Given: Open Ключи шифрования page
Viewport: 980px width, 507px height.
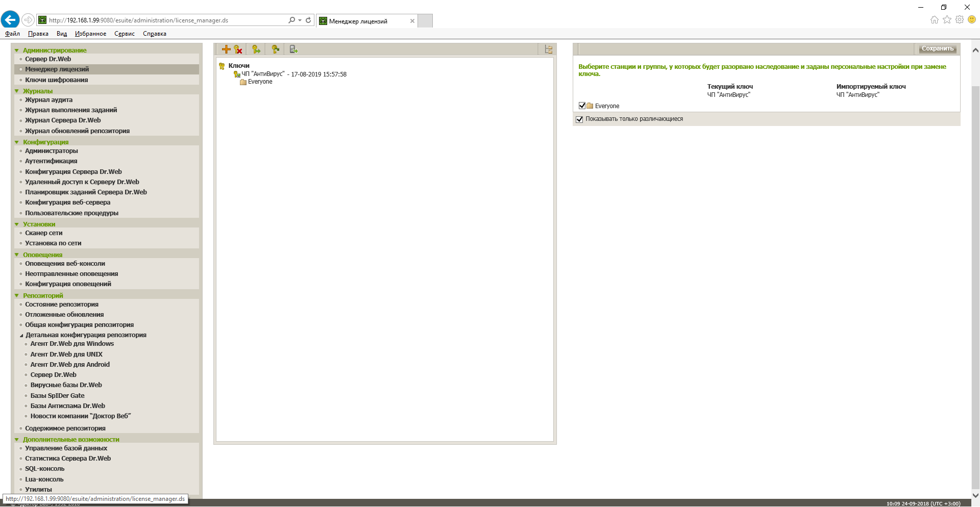Looking at the screenshot, I should pyautogui.click(x=57, y=80).
